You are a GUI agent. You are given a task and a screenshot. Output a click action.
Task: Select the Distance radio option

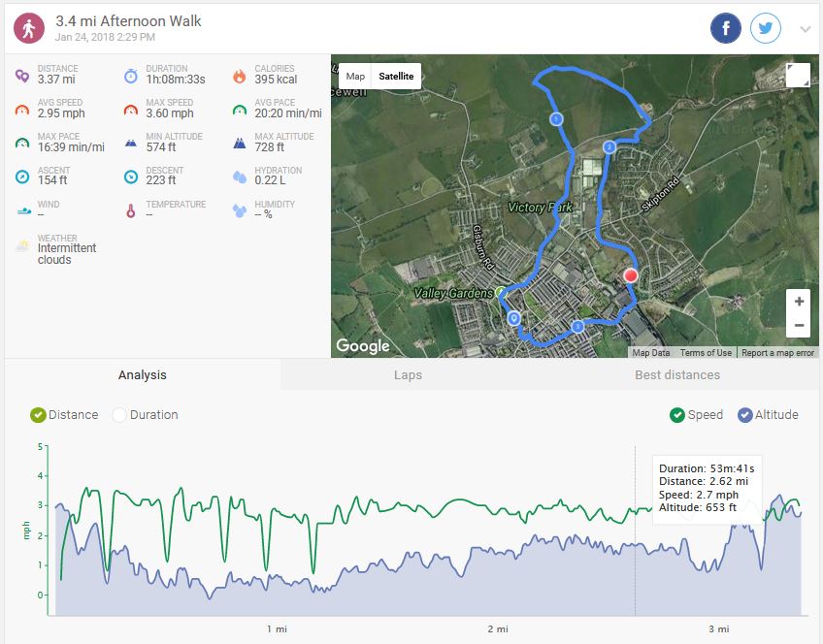point(39,415)
